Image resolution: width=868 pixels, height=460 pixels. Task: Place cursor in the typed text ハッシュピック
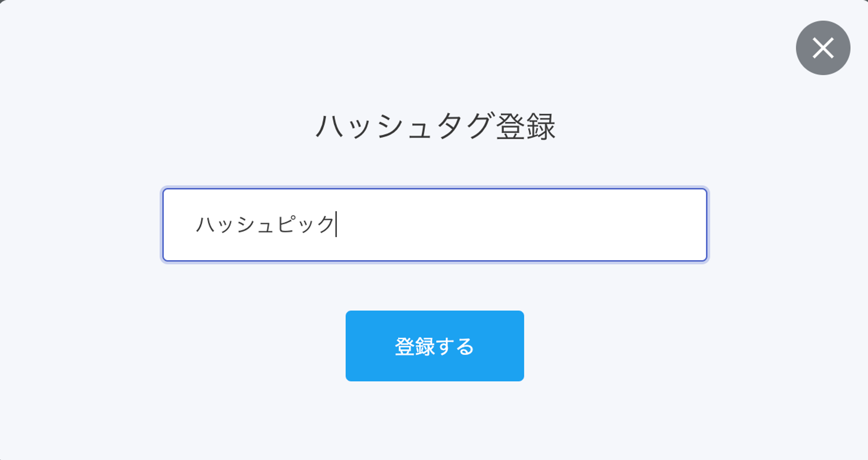(265, 225)
